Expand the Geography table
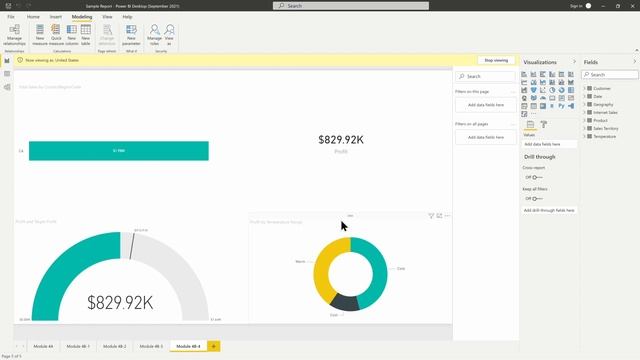 (x=584, y=104)
